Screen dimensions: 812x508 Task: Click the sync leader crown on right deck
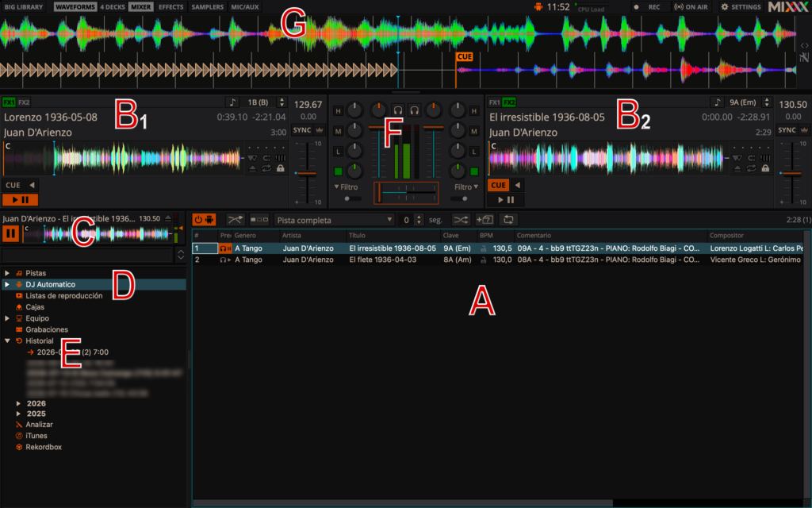point(804,130)
